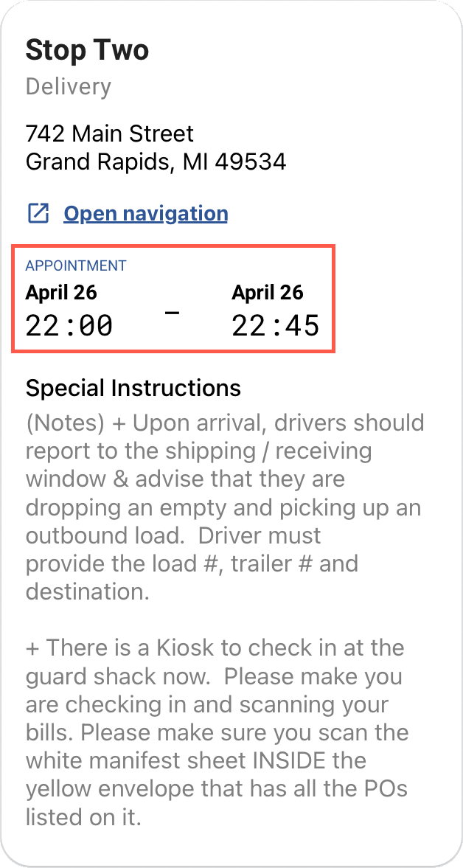Click the dash between appointment times
The width and height of the screenshot is (463, 868).
173,313
